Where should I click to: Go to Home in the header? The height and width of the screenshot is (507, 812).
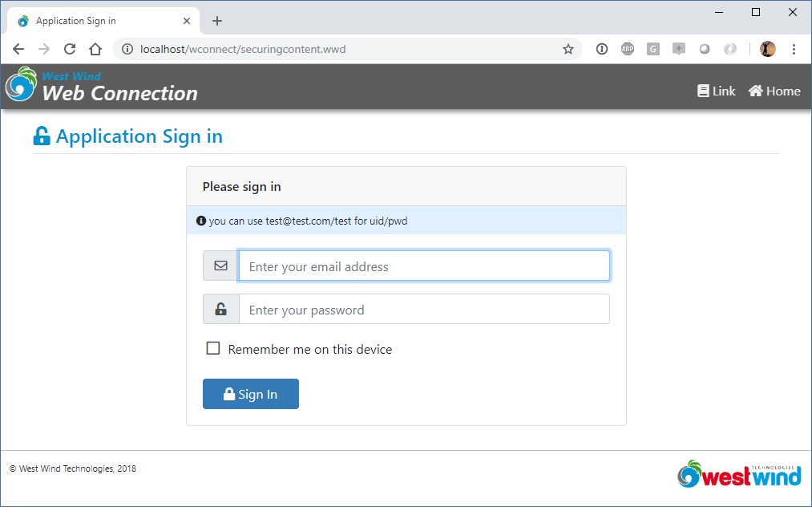pos(774,91)
